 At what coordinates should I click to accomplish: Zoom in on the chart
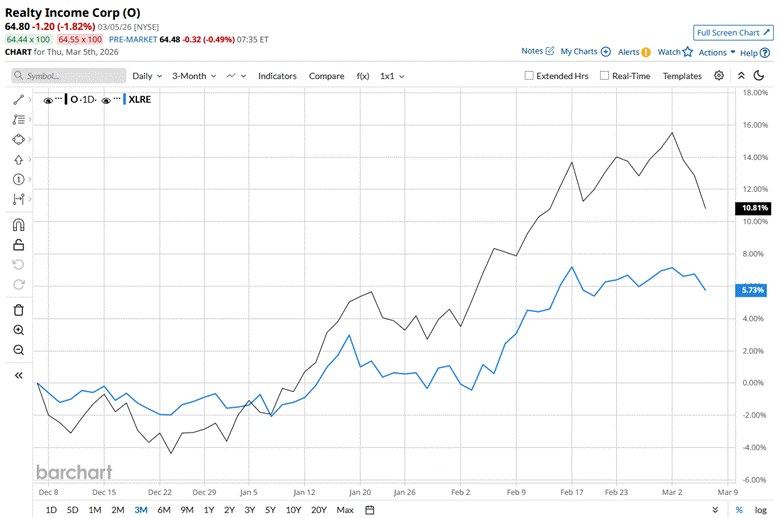point(18,330)
